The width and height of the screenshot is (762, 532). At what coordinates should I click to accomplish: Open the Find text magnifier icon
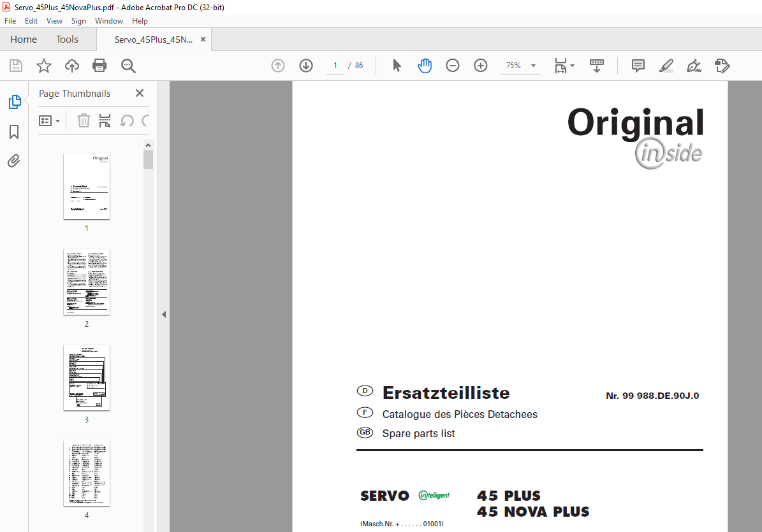click(128, 66)
